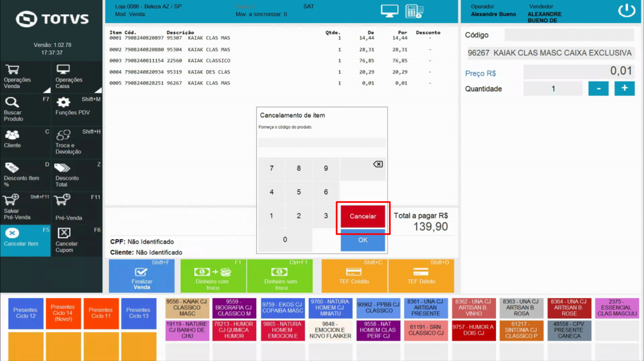Click the TOTVS logo

(52, 19)
